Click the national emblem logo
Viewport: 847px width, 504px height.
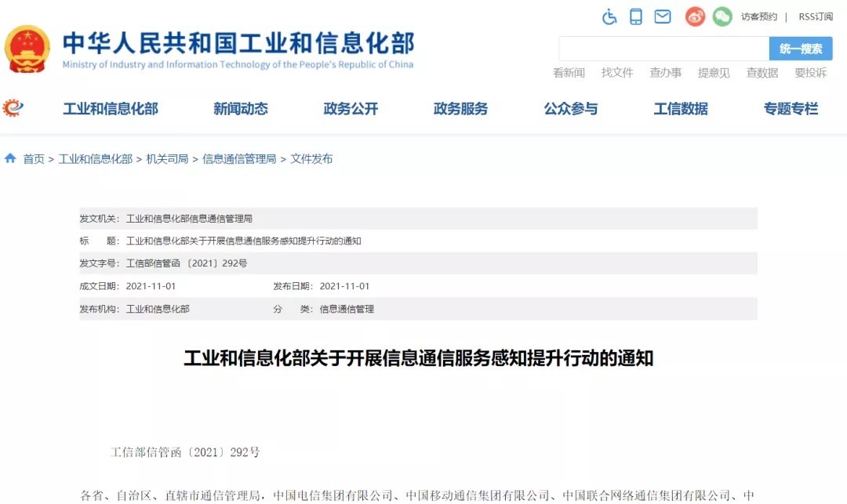(x=27, y=49)
